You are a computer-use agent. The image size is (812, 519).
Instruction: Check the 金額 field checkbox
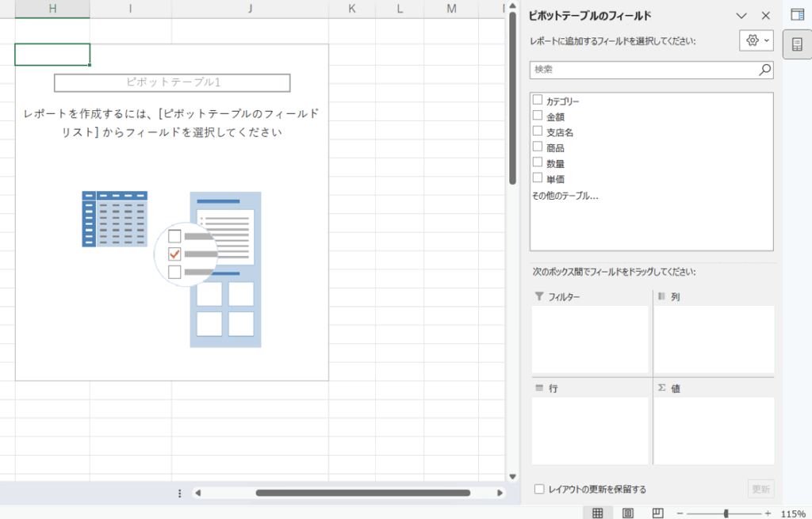coord(538,116)
